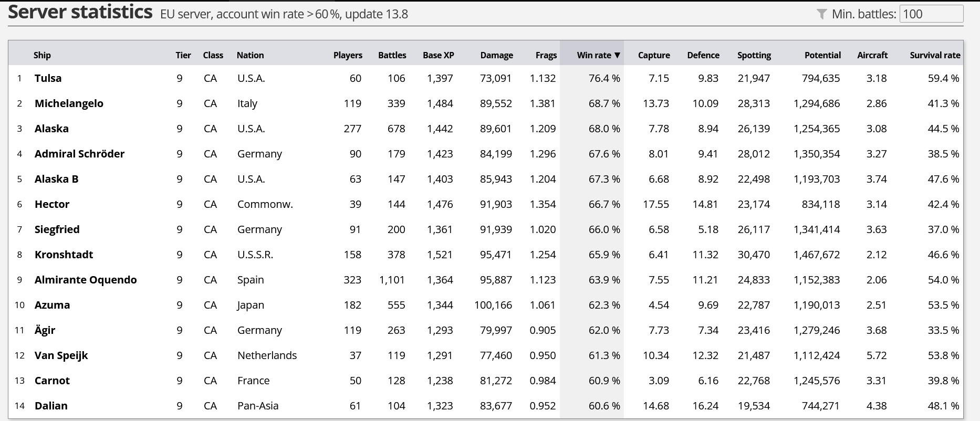
Task: Click the Server statistics heading
Action: click(80, 12)
